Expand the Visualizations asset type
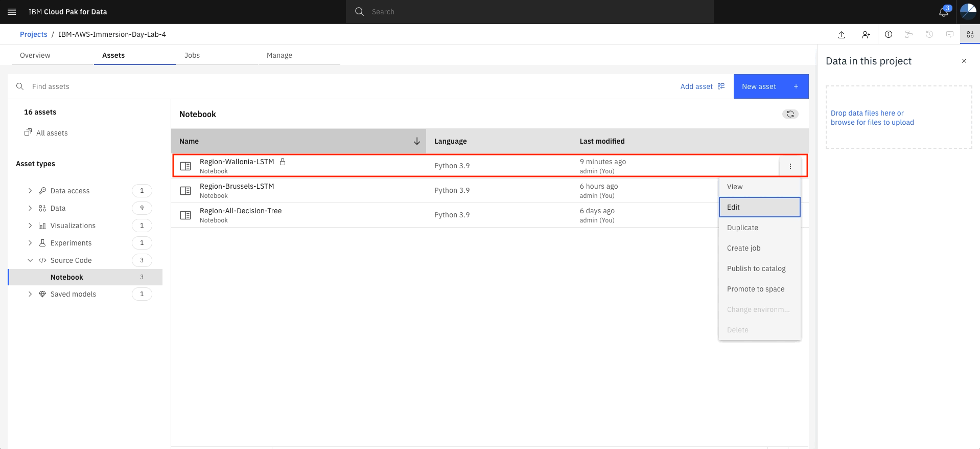Screen dimensions: 980x449 point(30,226)
